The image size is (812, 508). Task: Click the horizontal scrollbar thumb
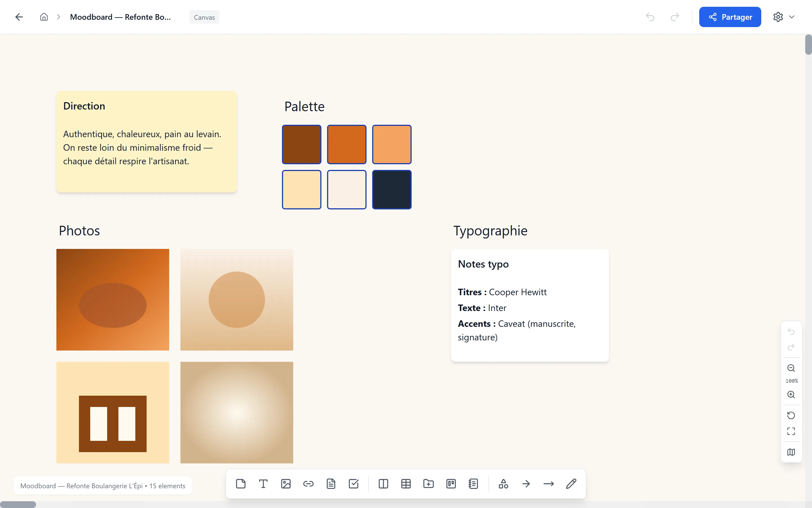[18, 505]
